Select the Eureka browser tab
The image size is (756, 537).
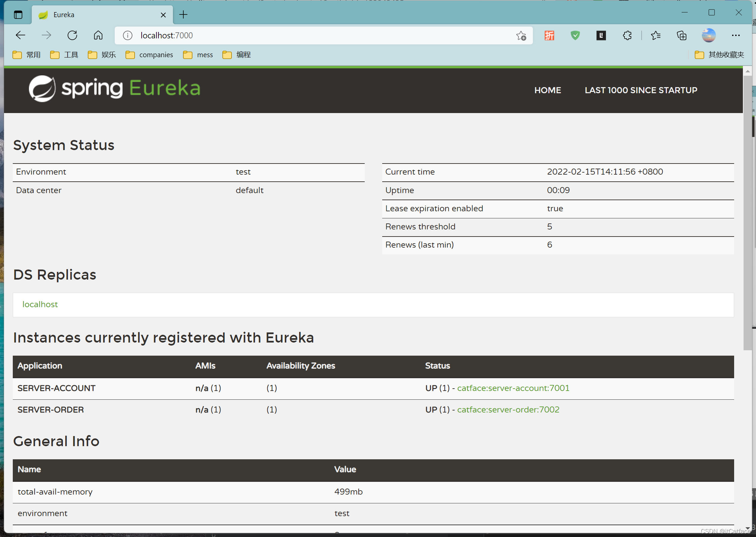(102, 15)
